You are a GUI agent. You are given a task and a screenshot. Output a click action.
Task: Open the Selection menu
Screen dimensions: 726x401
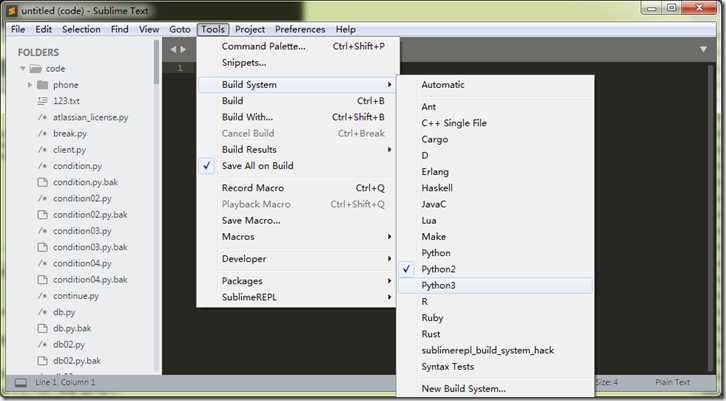(x=81, y=29)
